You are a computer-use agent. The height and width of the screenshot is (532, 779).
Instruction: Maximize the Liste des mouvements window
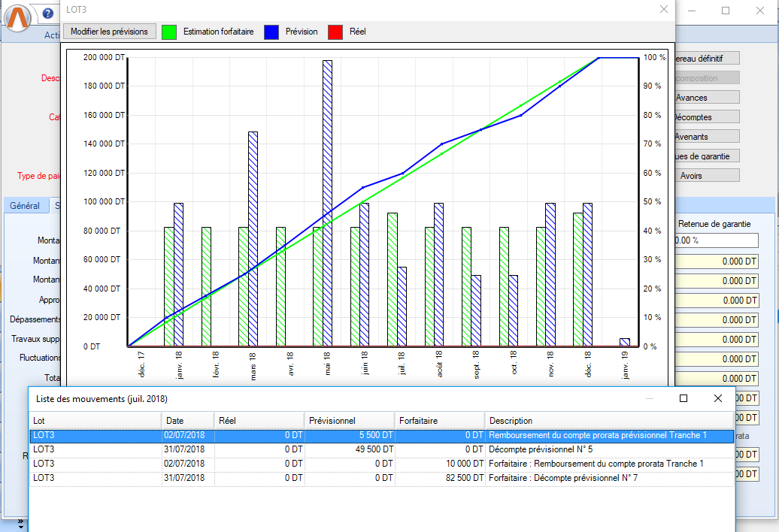(684, 398)
